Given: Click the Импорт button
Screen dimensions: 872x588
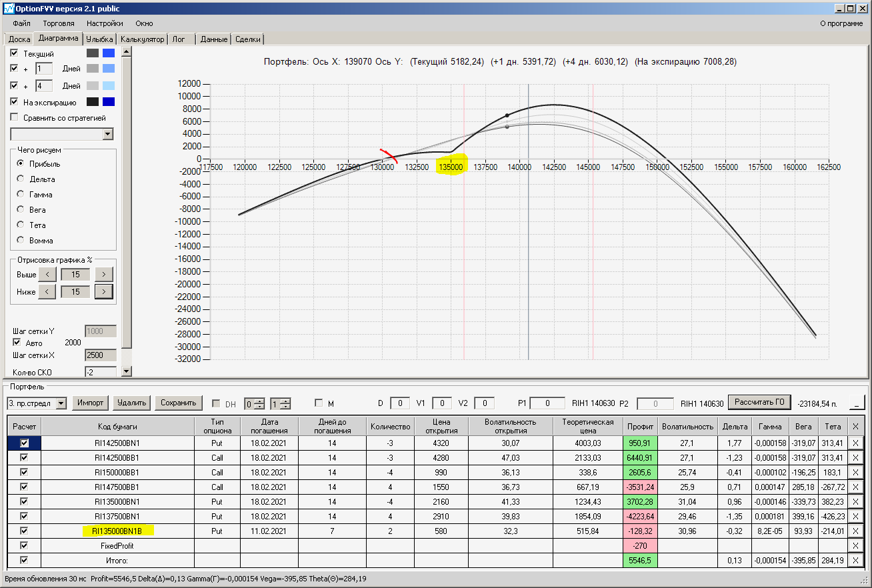Looking at the screenshot, I should (x=91, y=403).
